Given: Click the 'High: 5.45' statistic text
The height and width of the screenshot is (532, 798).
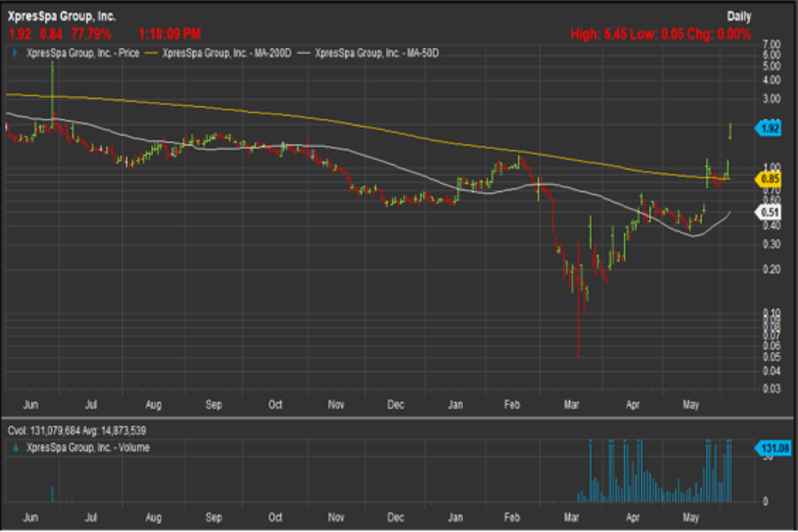Looking at the screenshot, I should pyautogui.click(x=598, y=34).
